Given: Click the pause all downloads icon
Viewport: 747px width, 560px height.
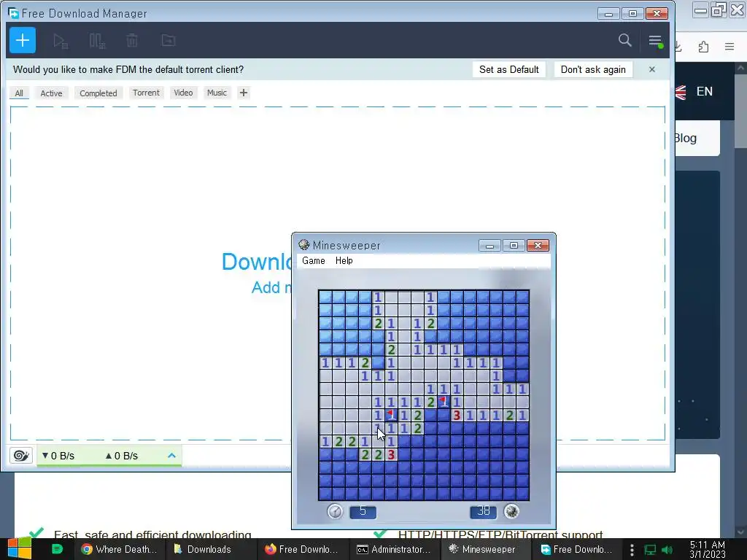Looking at the screenshot, I should click(97, 41).
